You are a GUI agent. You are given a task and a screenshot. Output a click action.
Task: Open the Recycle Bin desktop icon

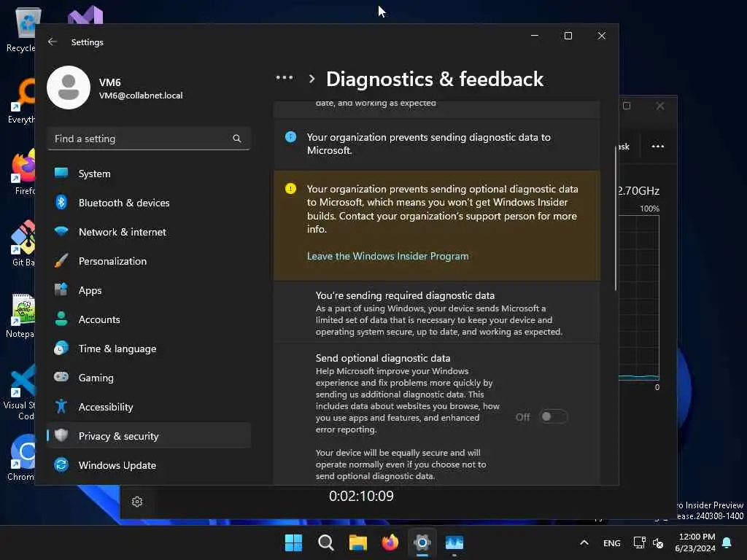point(20,29)
